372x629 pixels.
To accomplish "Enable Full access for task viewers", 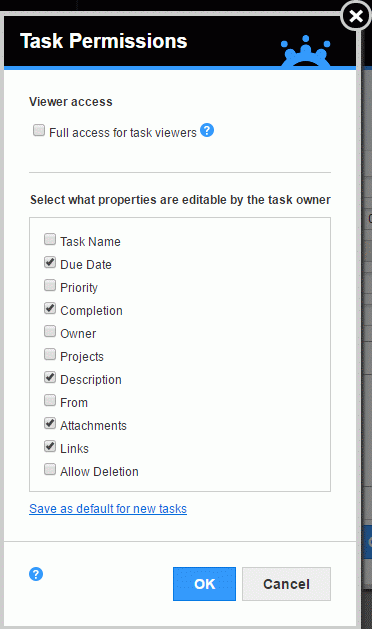I will click(39, 130).
